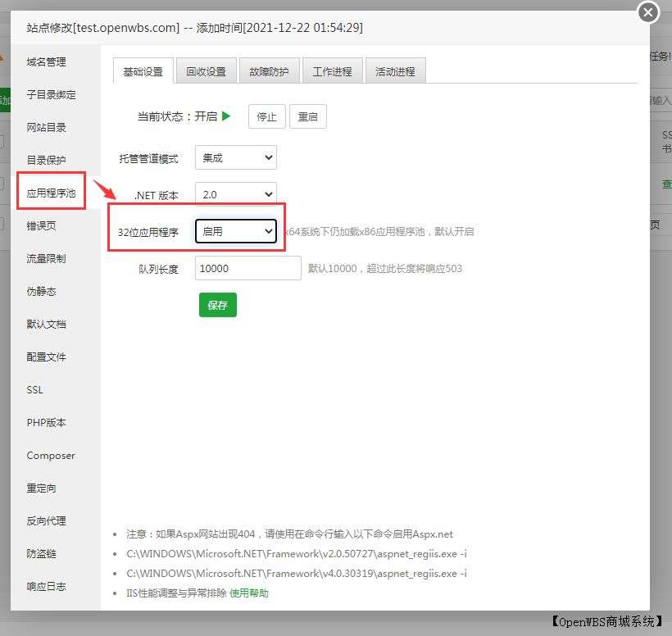The width and height of the screenshot is (672, 636).
Task: Change the 32位应用程序 dropdown setting
Action: 236,231
